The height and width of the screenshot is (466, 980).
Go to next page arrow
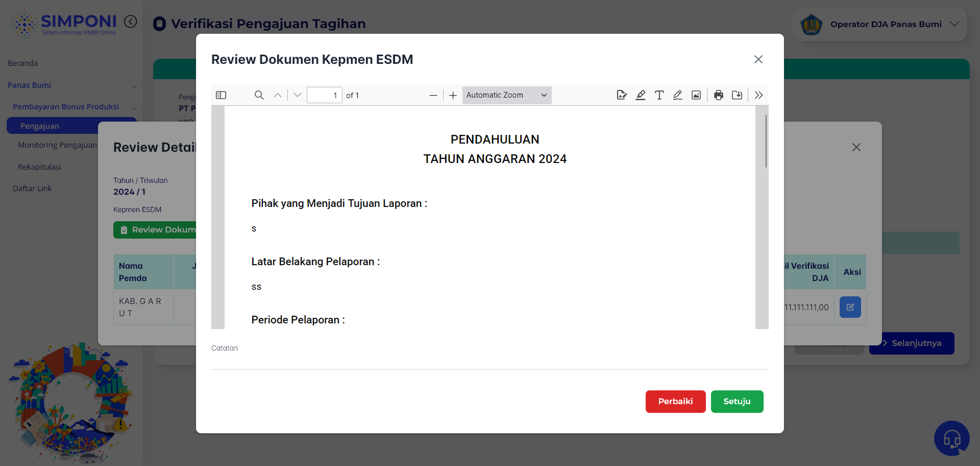[298, 95]
